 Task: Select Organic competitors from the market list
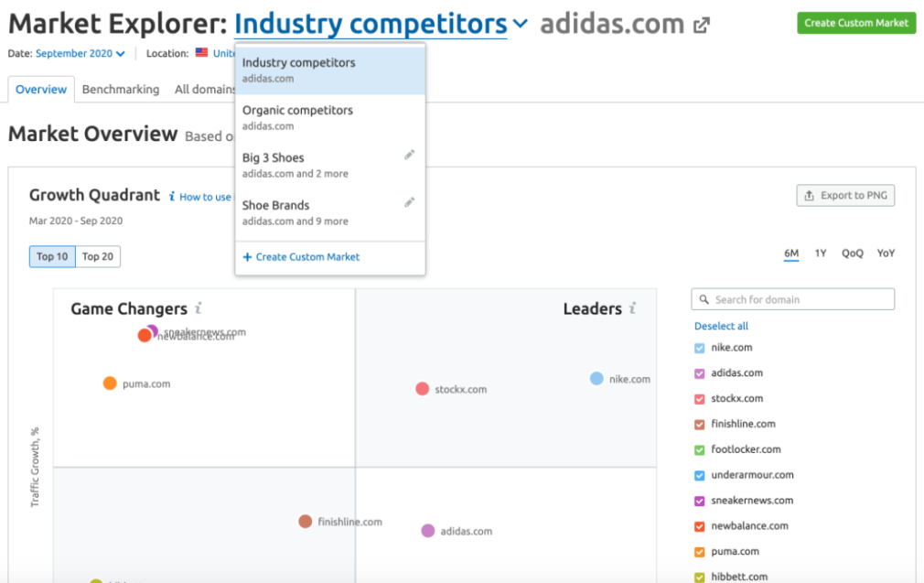297,110
